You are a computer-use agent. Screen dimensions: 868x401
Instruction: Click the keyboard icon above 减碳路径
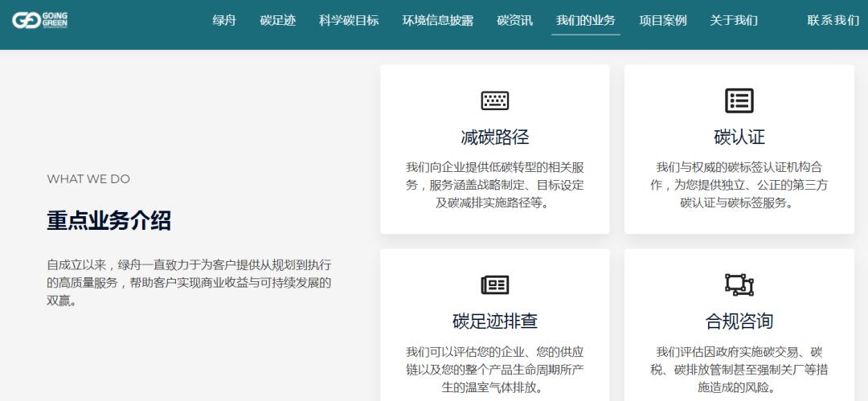click(x=494, y=100)
